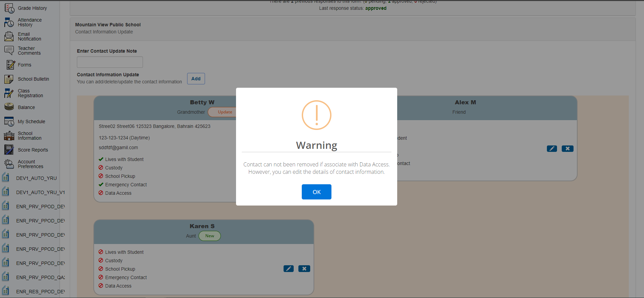644x298 pixels.
Task: Open the Grade History icon
Action: [9, 8]
